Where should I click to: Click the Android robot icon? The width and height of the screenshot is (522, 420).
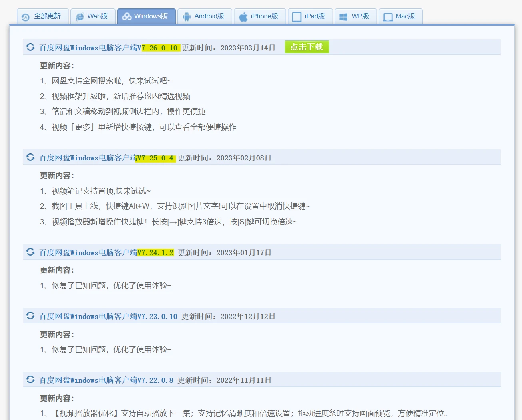pos(187,17)
